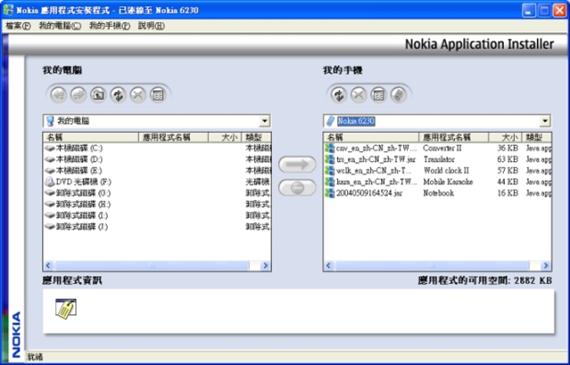
Task: Open the 我的電腦 menu
Action: pos(60,26)
